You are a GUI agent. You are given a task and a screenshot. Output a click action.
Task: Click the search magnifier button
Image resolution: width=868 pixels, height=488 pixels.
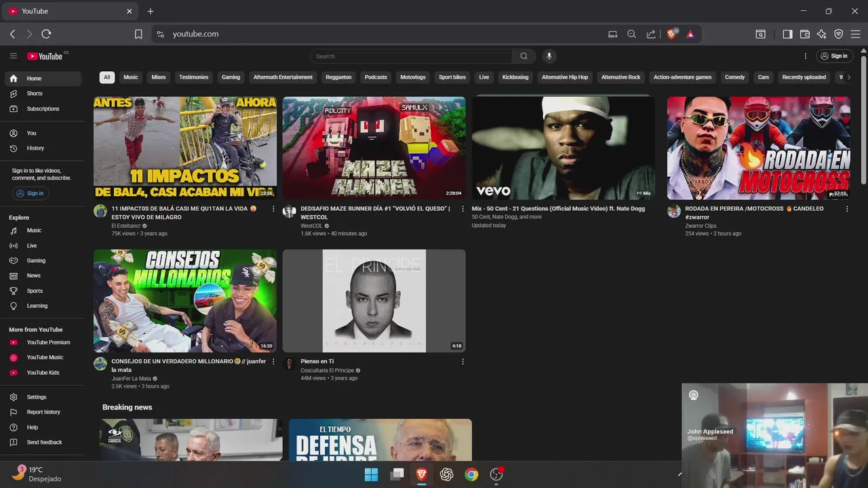tap(524, 56)
